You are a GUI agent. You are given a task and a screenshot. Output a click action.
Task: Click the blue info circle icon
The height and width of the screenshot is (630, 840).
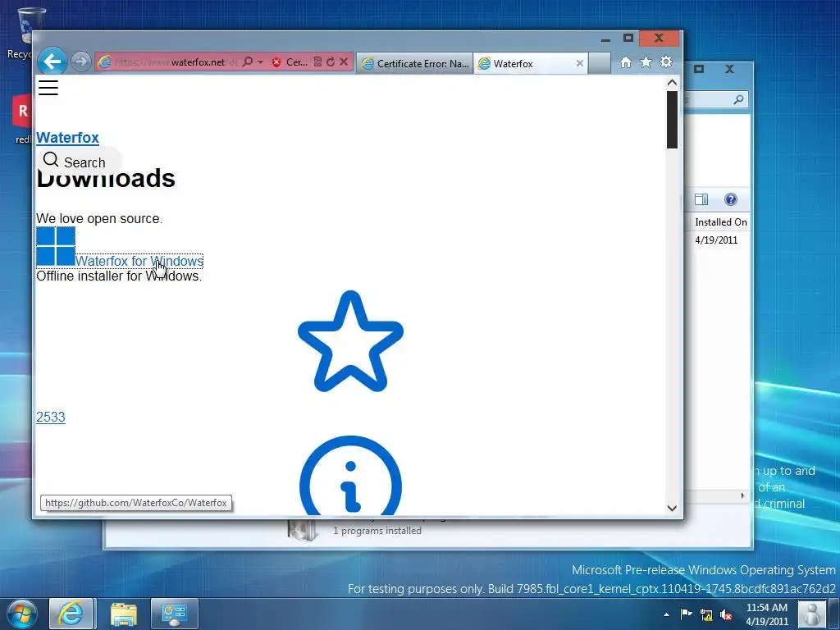(x=350, y=475)
